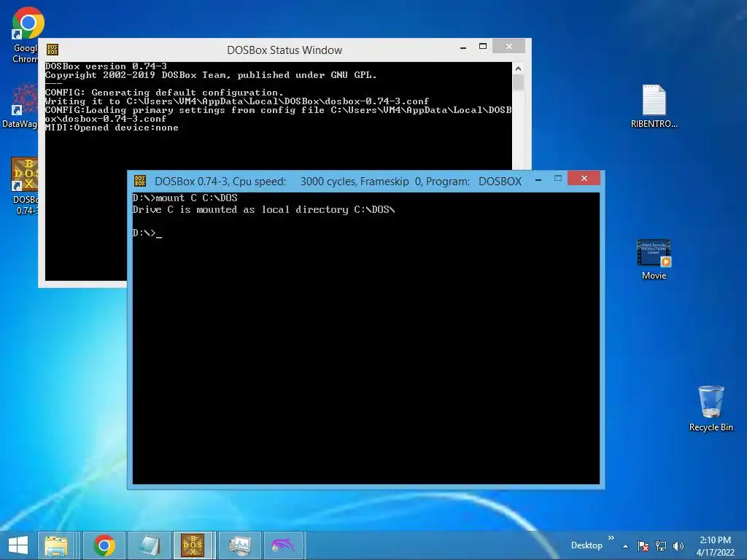Close the DOSBox 0.74-3 main window

[584, 179]
